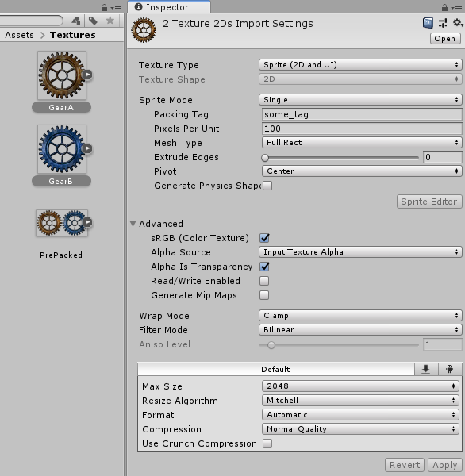This screenshot has width=465, height=476.
Task: Open the Inspector gear settings menu
Action: pos(457,22)
